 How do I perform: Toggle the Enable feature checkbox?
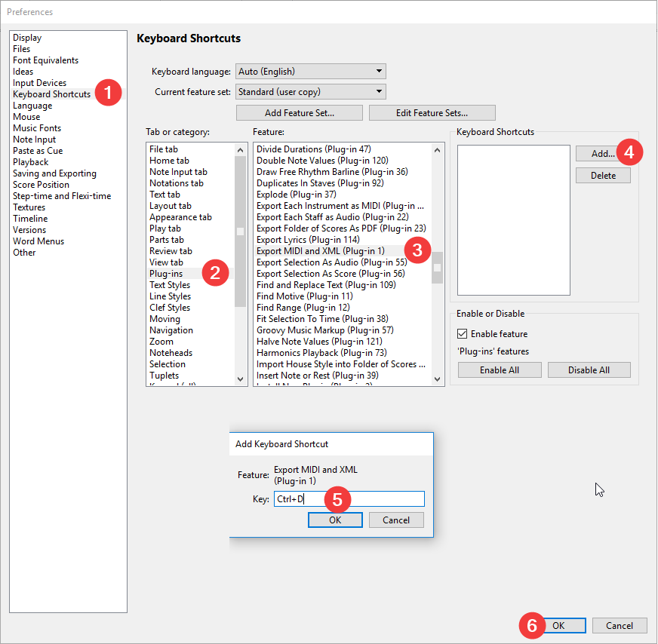[x=463, y=334]
